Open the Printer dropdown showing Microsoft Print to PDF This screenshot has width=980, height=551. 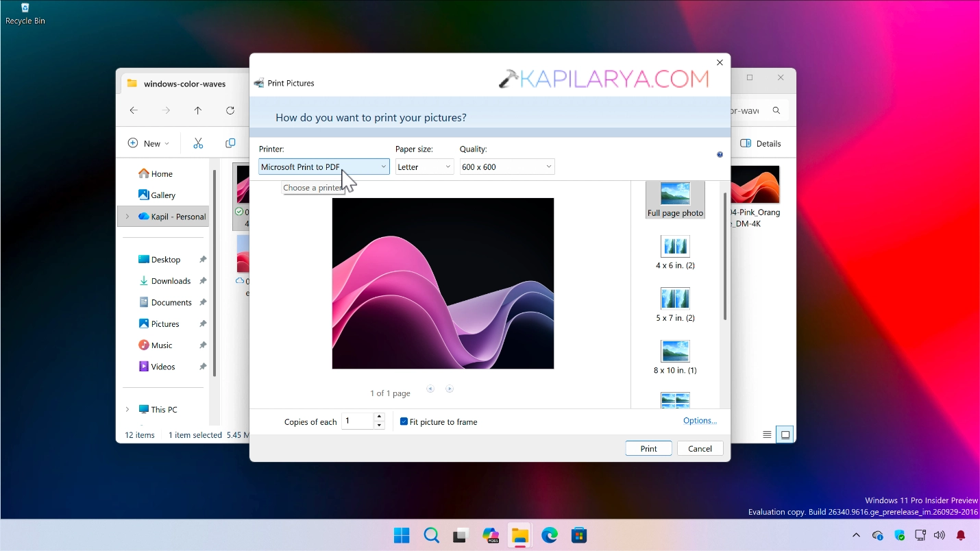tap(324, 167)
